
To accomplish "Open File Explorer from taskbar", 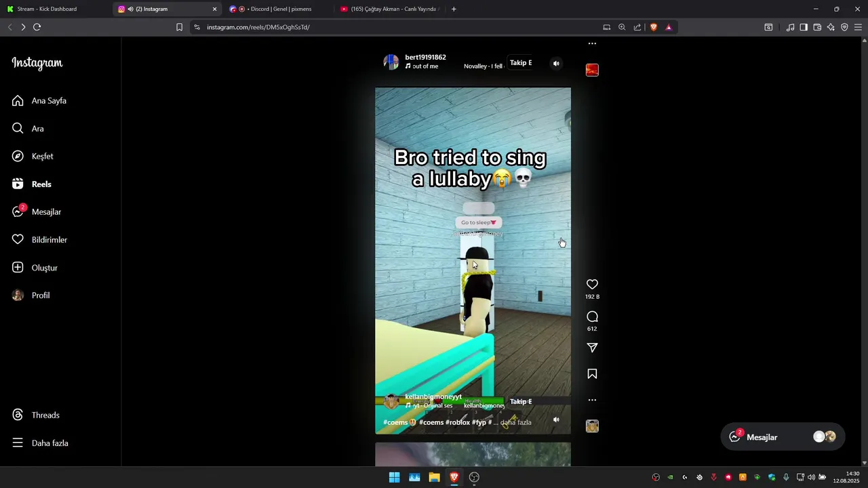I will point(434,477).
